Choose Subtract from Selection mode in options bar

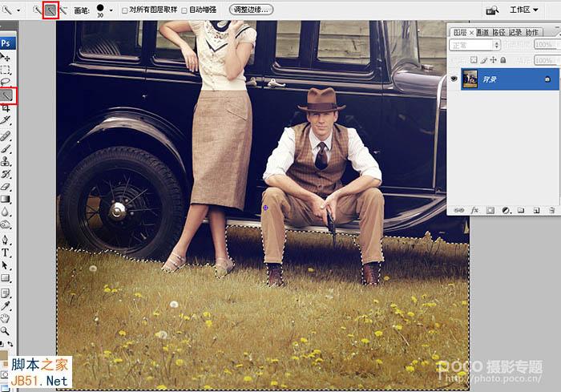(x=63, y=10)
